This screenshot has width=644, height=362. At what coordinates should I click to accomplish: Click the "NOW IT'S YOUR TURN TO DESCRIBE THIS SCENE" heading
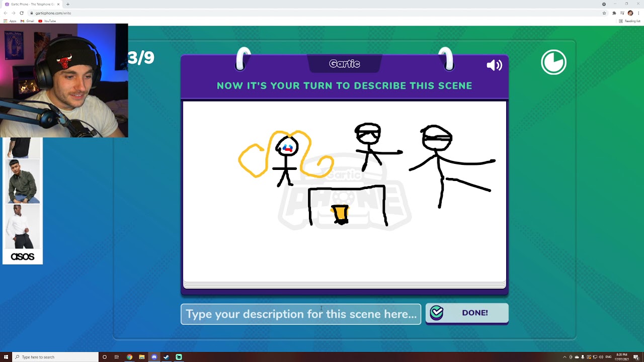coord(345,85)
